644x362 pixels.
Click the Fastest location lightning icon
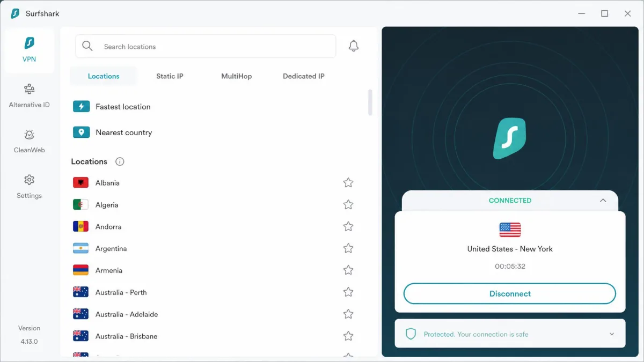81,107
